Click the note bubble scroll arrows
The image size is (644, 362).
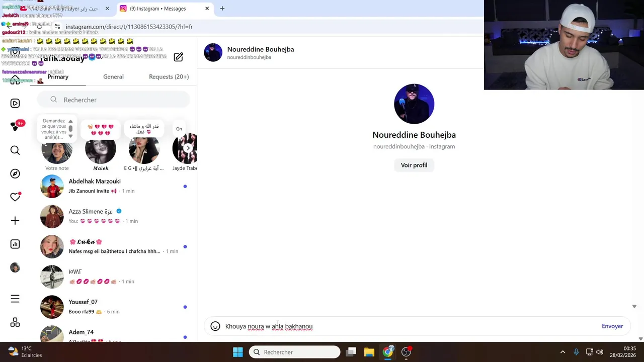pyautogui.click(x=70, y=129)
